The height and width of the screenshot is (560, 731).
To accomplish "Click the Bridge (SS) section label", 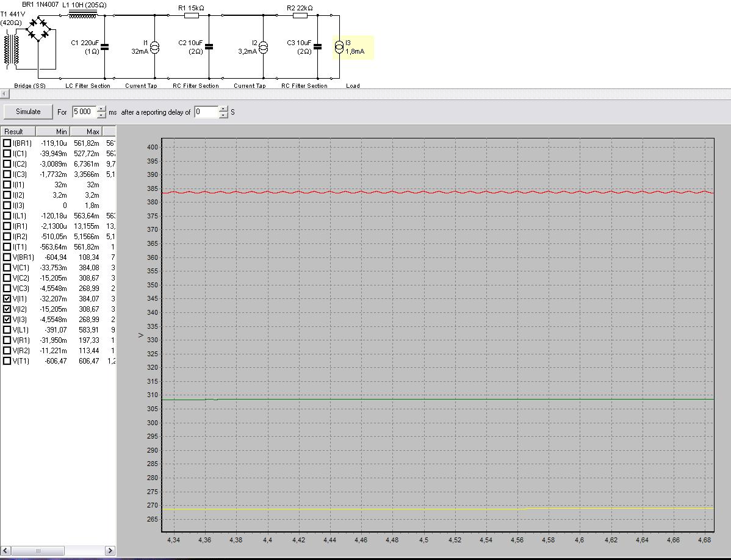I will click(x=30, y=86).
